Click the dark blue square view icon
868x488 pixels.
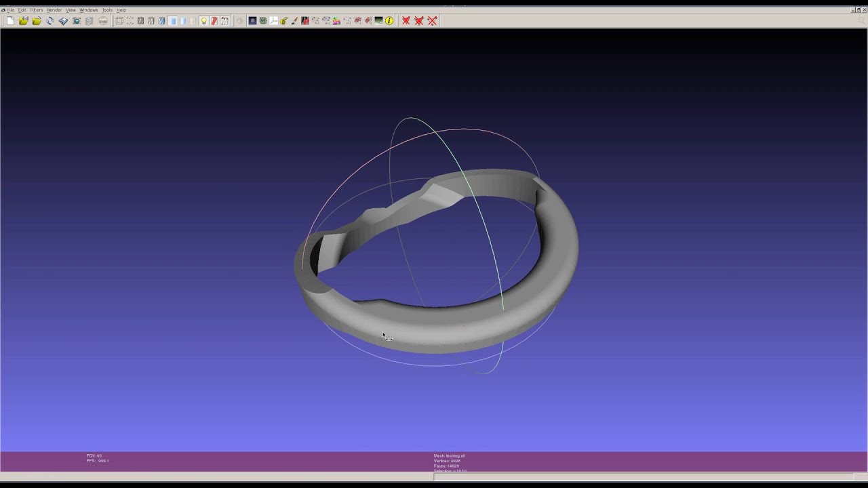[252, 21]
